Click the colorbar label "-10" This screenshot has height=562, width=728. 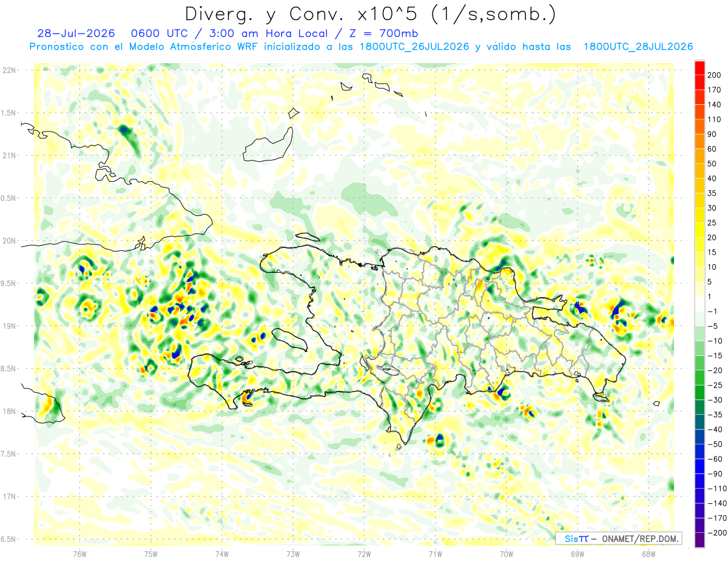pos(715,341)
